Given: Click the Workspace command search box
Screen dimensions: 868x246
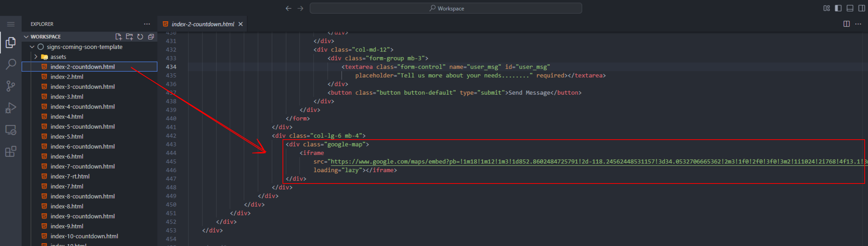Looking at the screenshot, I should click(446, 8).
